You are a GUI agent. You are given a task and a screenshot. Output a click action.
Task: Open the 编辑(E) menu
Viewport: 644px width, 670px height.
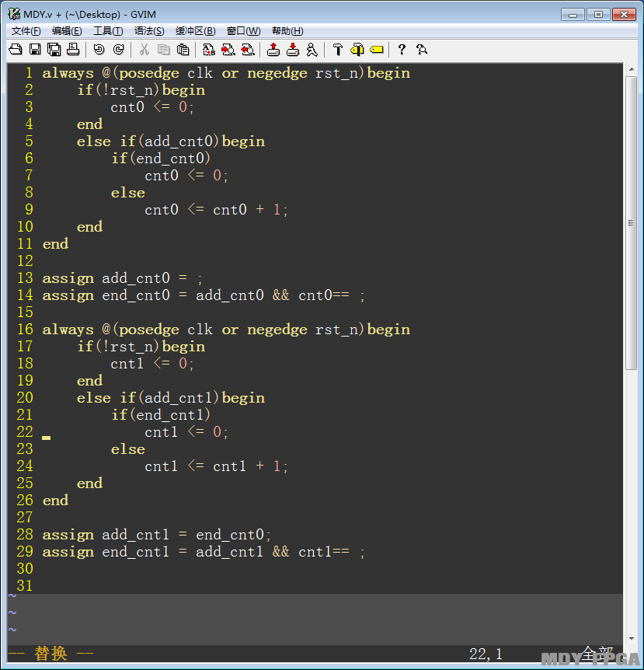tap(67, 31)
